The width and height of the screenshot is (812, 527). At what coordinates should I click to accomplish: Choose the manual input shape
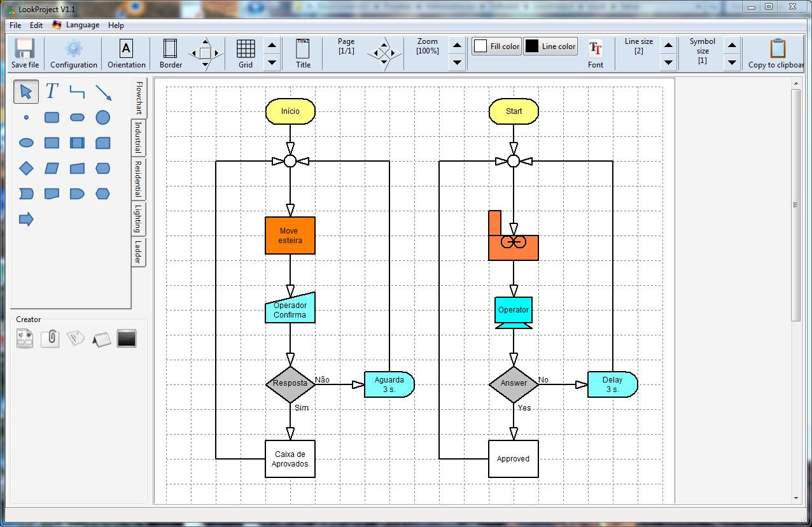point(77,168)
